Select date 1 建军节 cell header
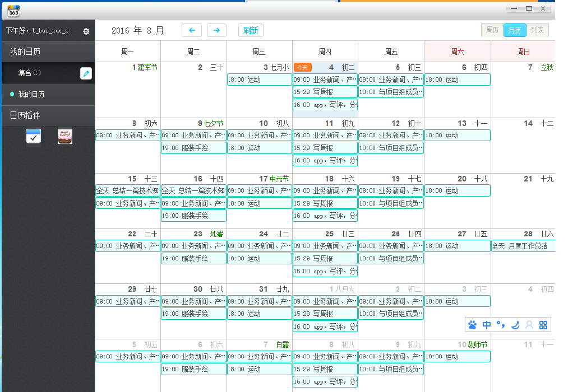The width and height of the screenshot is (568, 392). click(145, 68)
